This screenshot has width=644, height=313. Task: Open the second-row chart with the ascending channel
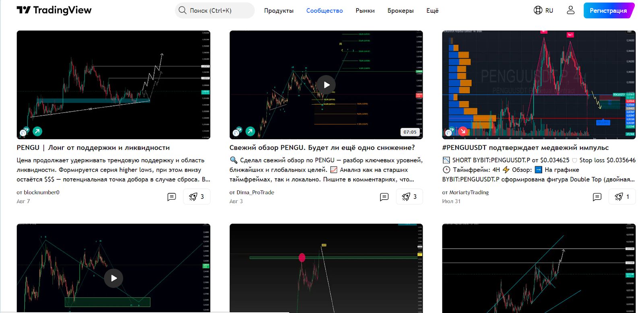point(539,268)
